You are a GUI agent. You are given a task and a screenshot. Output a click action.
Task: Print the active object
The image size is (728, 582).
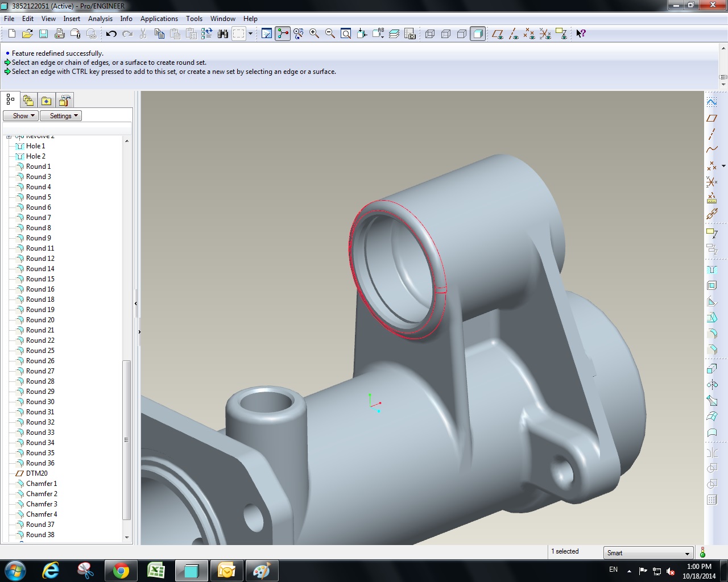pyautogui.click(x=59, y=34)
